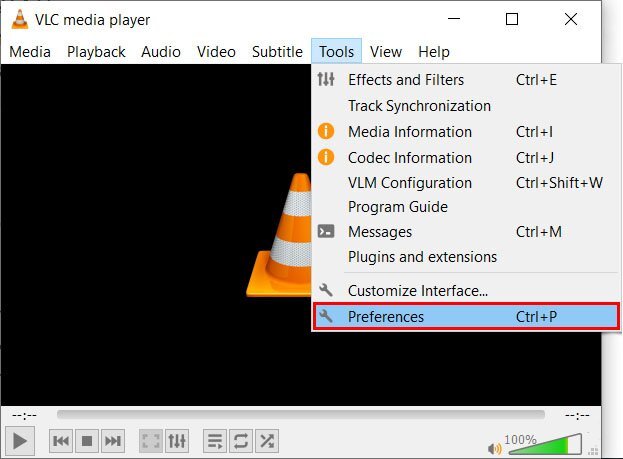
Task: Click the Ctrl+P shortcut text
Action: 536,317
